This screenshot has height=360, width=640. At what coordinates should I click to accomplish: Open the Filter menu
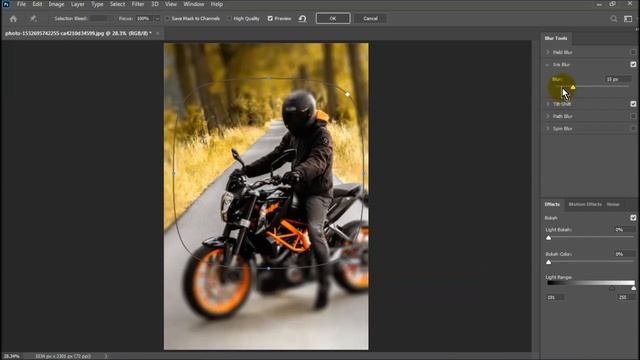tap(138, 4)
